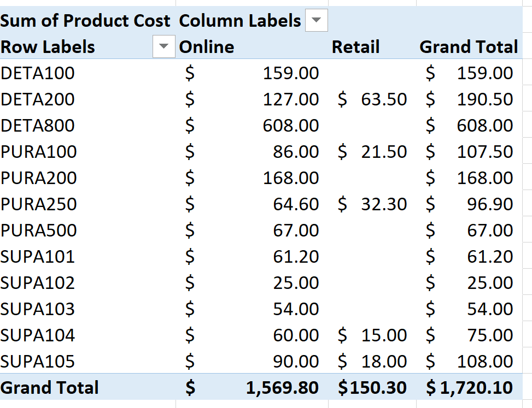The height and width of the screenshot is (408, 532).
Task: Select the DETA100 row label
Action: 38,73
